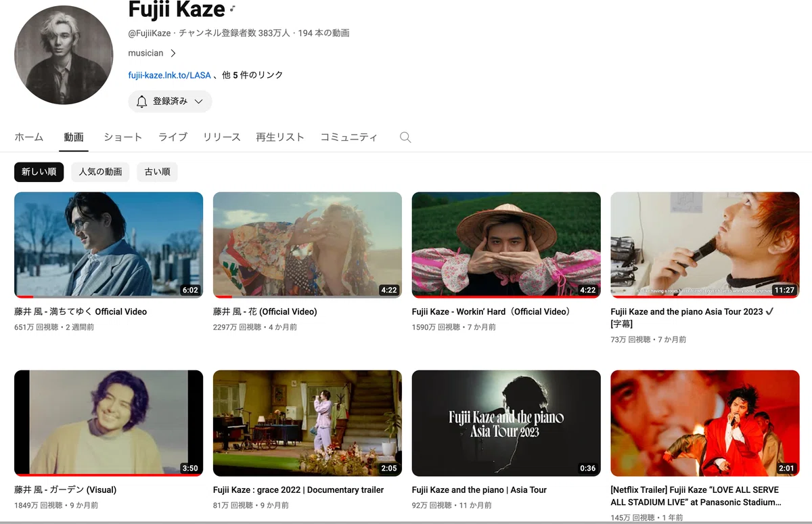Open title 藤井 風 - 満ちてゆく Official Video

tap(81, 312)
